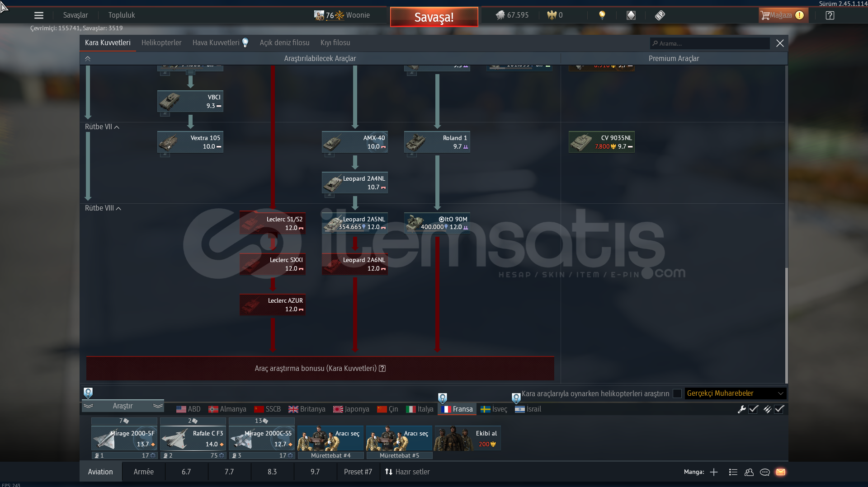Select the İsveç nation
Viewport: 868px width, 487px height.
[494, 409]
